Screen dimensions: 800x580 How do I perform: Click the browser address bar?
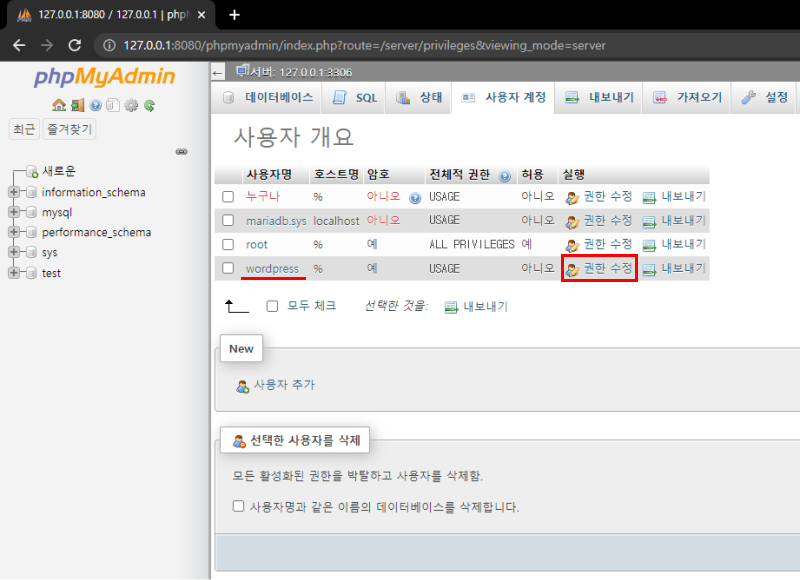[400, 46]
